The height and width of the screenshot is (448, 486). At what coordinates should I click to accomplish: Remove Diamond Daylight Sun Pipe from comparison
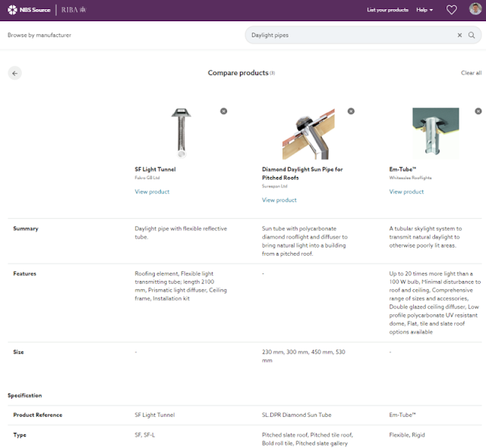point(351,111)
